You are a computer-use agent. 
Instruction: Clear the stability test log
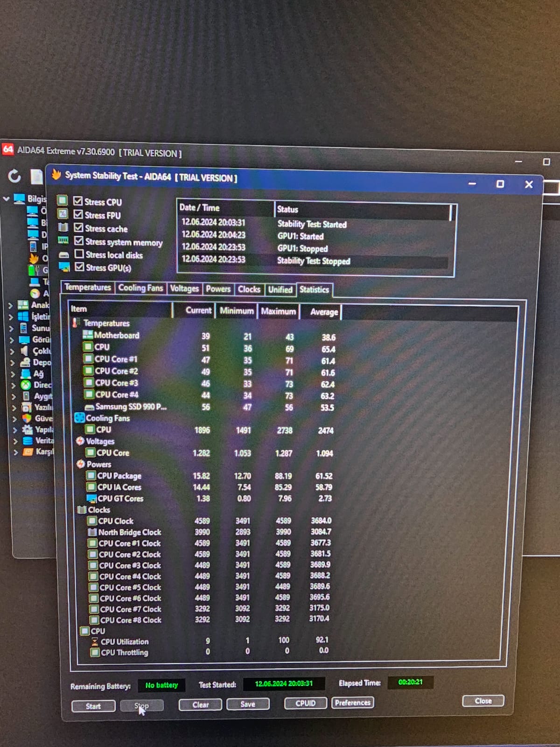(200, 705)
